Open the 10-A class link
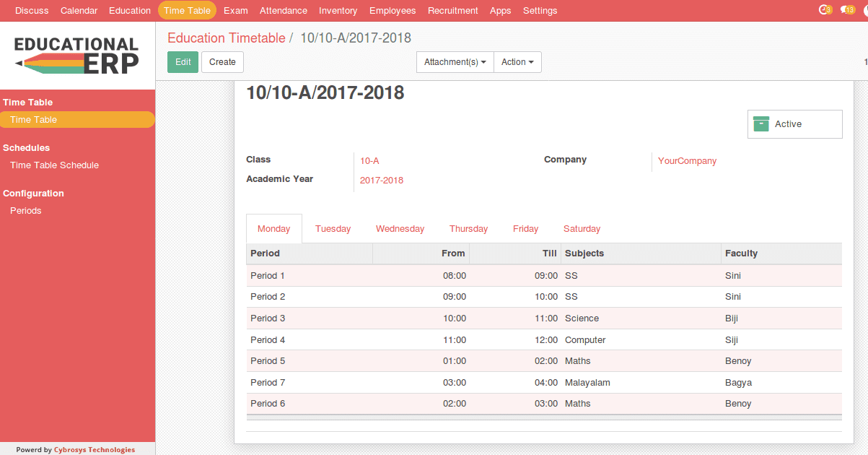The height and width of the screenshot is (455, 868). click(x=369, y=160)
